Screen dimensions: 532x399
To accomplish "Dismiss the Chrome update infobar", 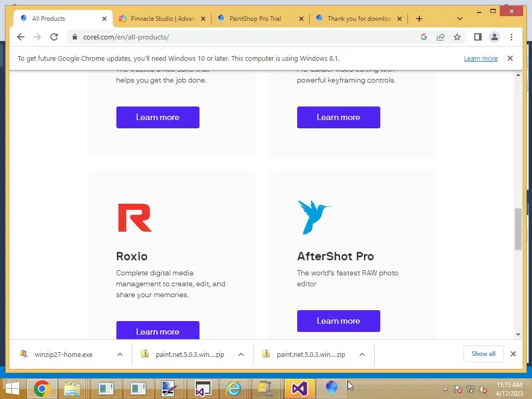I will point(510,58).
